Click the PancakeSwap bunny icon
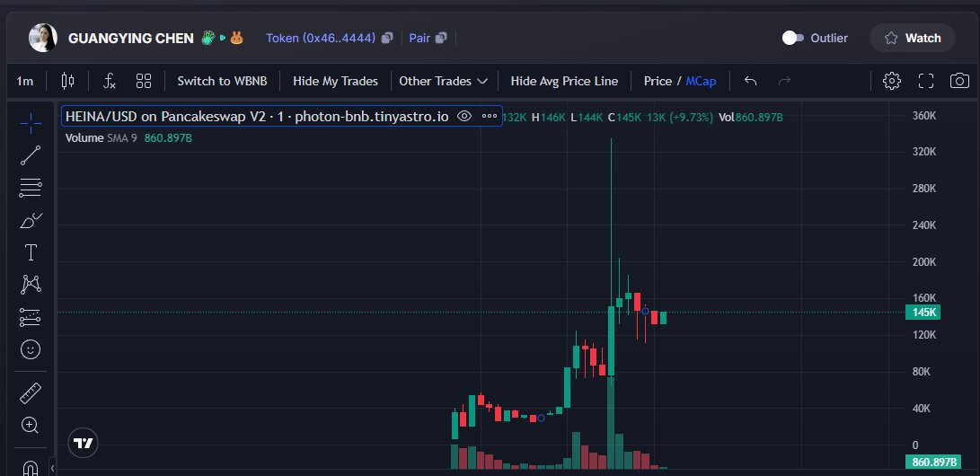Image resolution: width=980 pixels, height=476 pixels. [236, 38]
